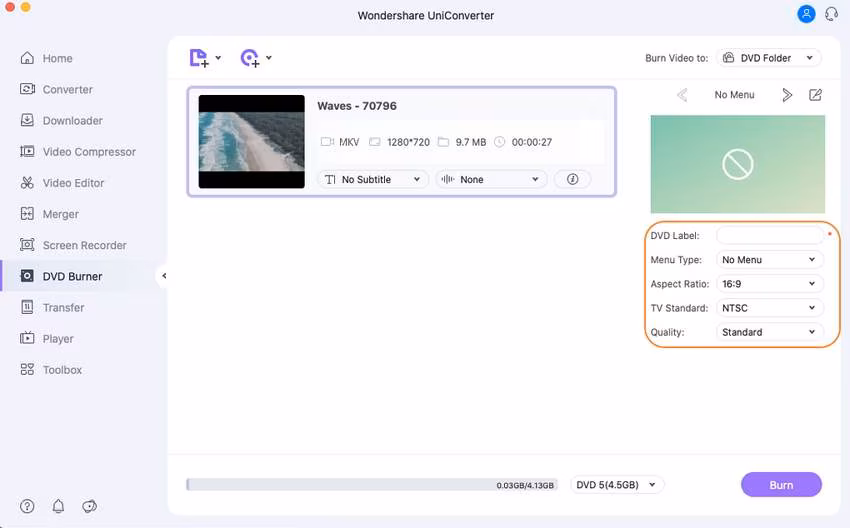Click the Home house icon
Viewport: 850px width, 528px height.
pyautogui.click(x=27, y=58)
